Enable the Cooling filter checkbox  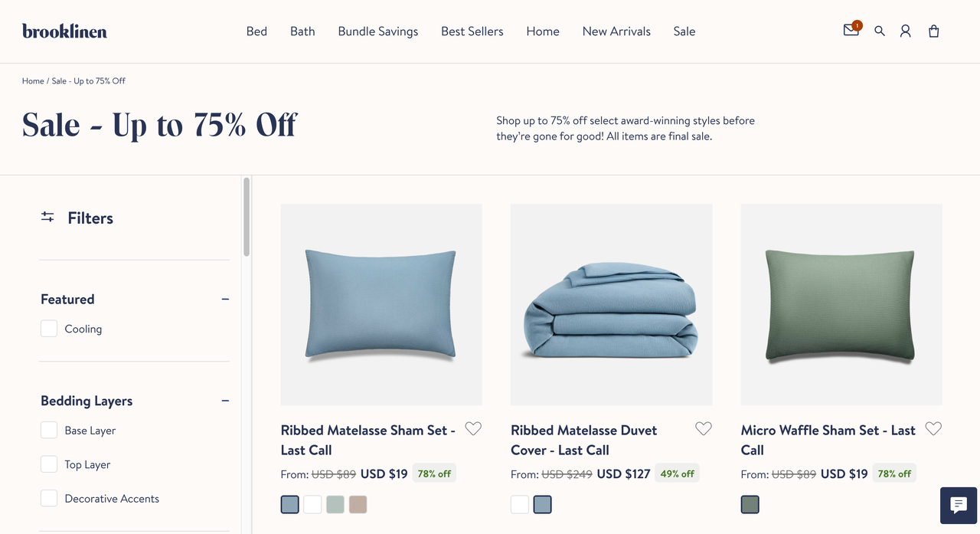point(49,329)
